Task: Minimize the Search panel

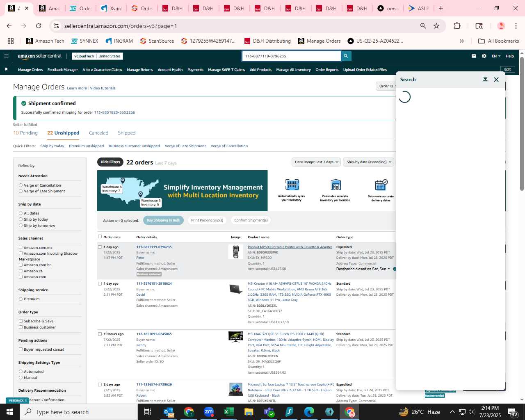Action: 485,80
